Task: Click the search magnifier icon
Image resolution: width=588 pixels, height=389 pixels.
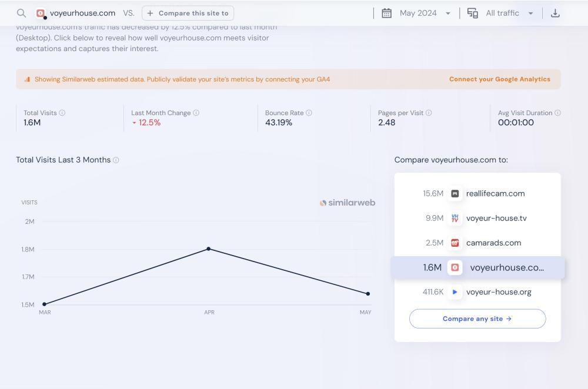Action: click(x=21, y=13)
